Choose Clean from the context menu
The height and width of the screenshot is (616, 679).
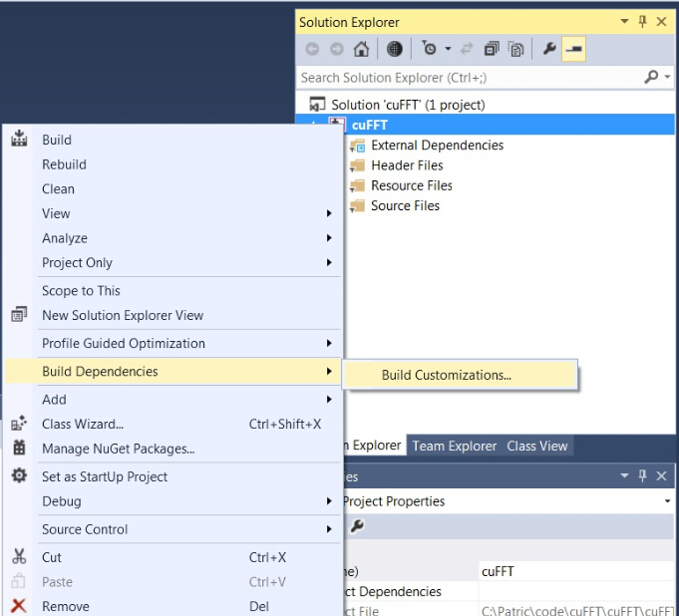[x=173, y=189]
